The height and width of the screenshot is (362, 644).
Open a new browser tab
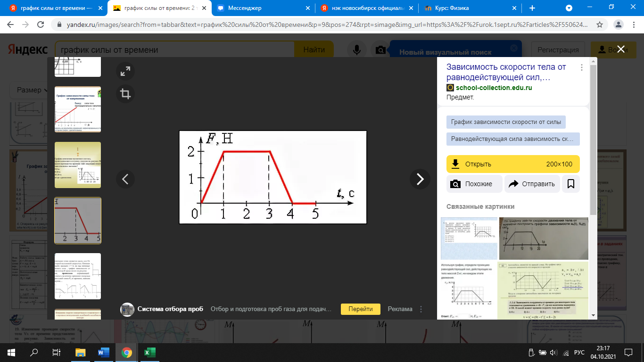tap(532, 8)
